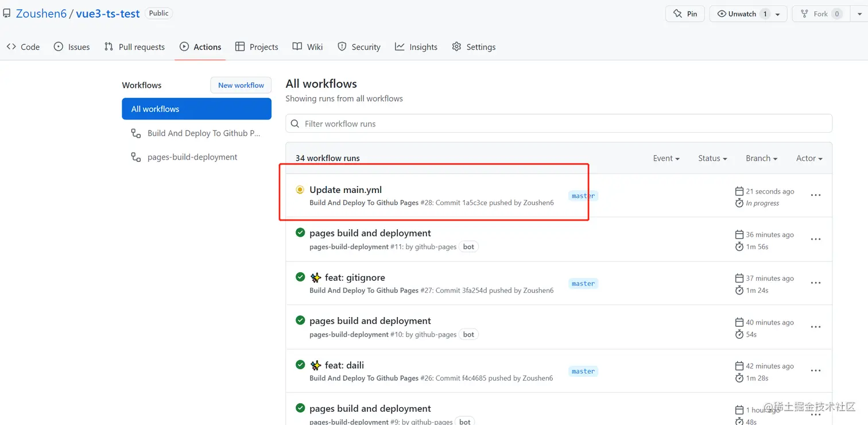Click the success checkmark of pages-build-deployment #10
Viewport: 868px width, 425px height.
tap(300, 320)
